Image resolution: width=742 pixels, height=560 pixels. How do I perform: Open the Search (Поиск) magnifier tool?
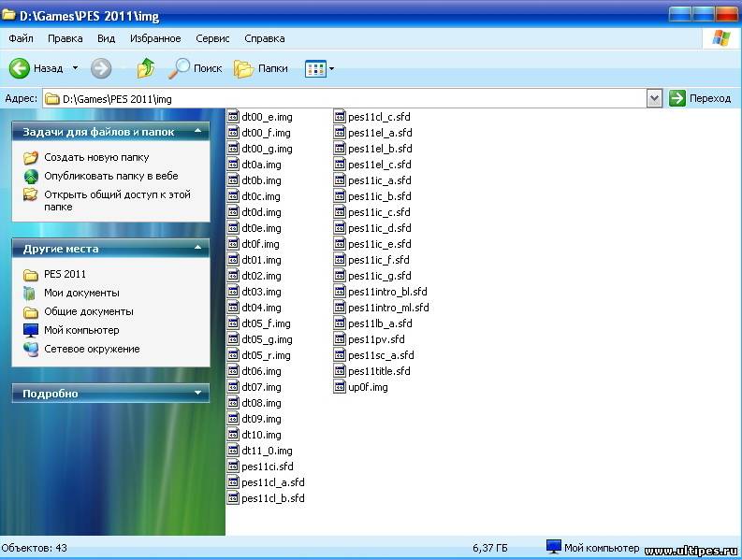point(178,68)
